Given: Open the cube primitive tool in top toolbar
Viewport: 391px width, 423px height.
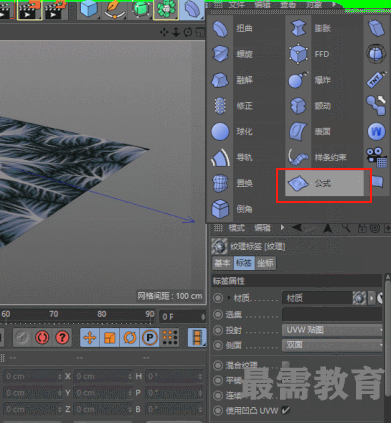Looking at the screenshot, I should [x=89, y=9].
